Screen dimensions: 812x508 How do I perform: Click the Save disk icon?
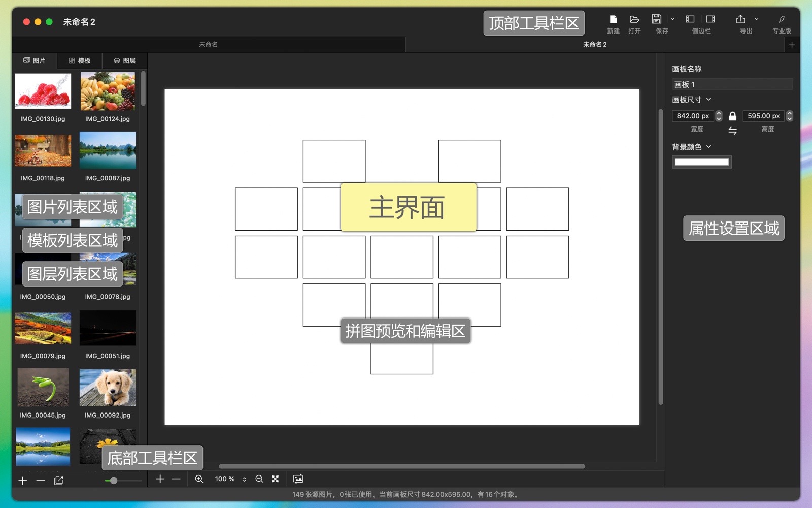point(656,19)
